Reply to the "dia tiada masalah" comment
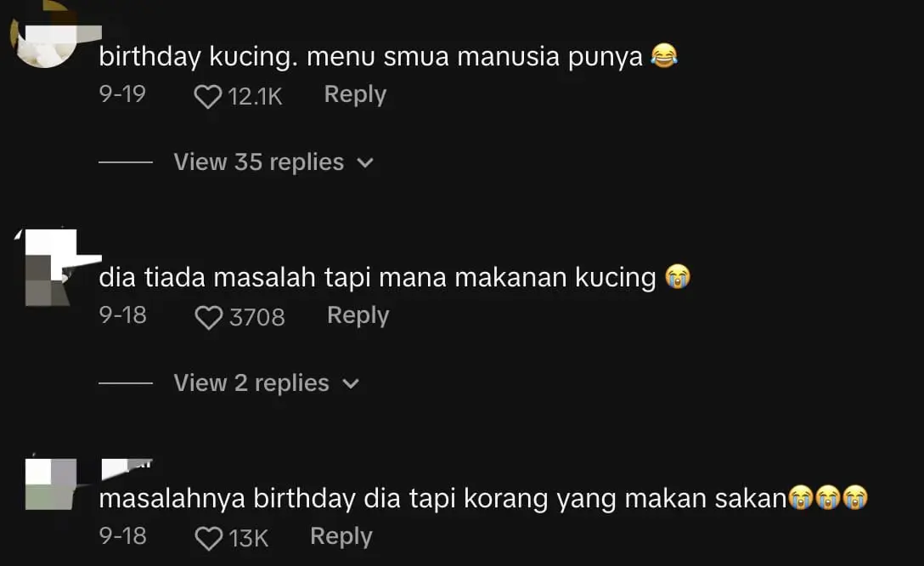This screenshot has width=924, height=566. (358, 315)
